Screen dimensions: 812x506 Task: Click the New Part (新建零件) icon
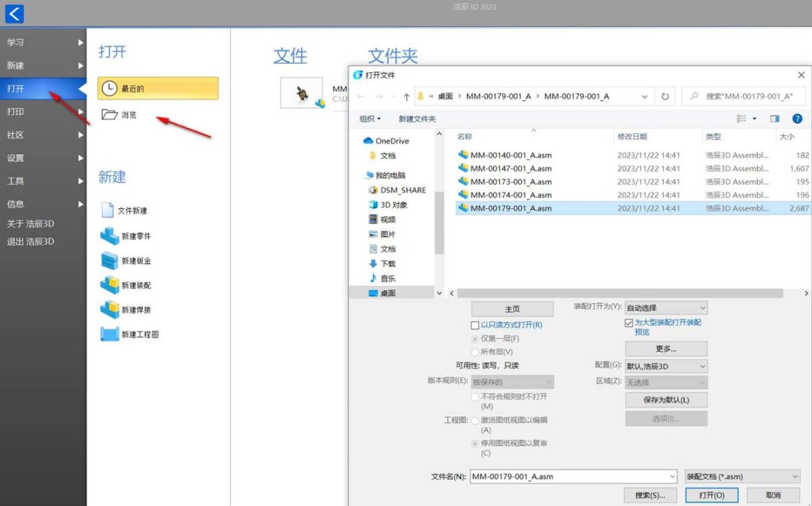[110, 236]
